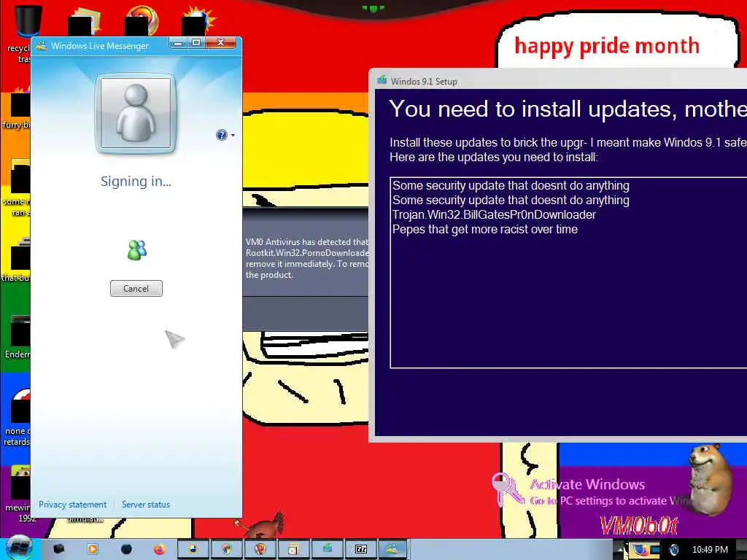Open the 'Enderr' desktop icon
This screenshot has height=560, width=747.
[x=18, y=337]
